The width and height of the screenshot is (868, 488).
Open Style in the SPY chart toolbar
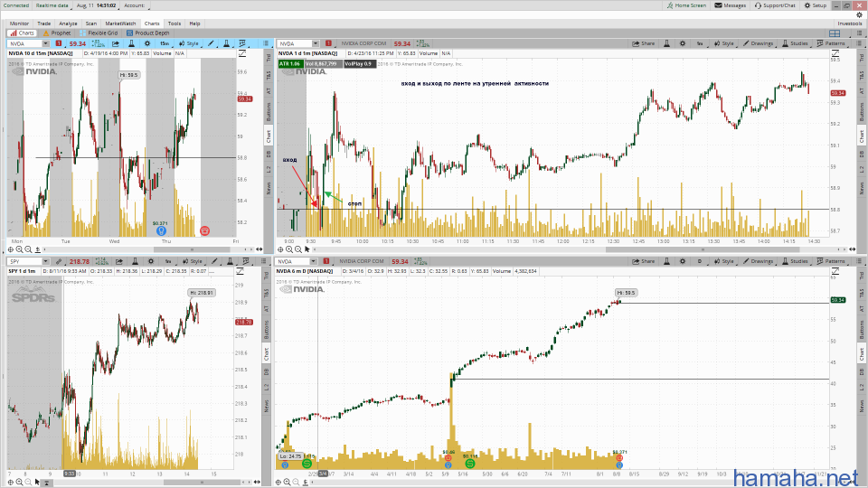193,262
